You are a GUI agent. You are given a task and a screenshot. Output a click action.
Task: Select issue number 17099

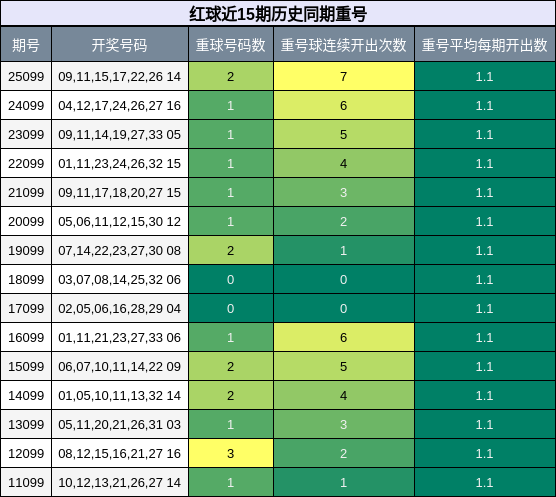pos(26,309)
